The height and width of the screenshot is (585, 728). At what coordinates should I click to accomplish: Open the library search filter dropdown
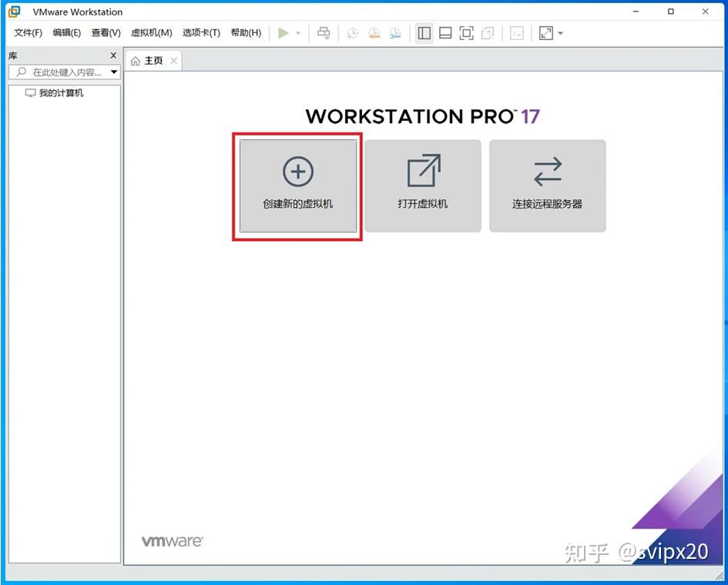click(114, 72)
